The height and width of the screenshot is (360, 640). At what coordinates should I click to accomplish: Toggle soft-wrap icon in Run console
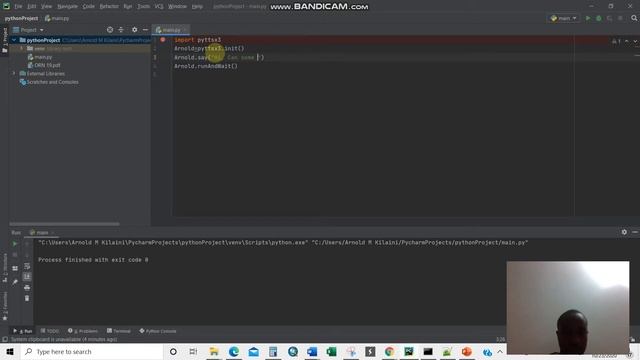click(x=27, y=266)
